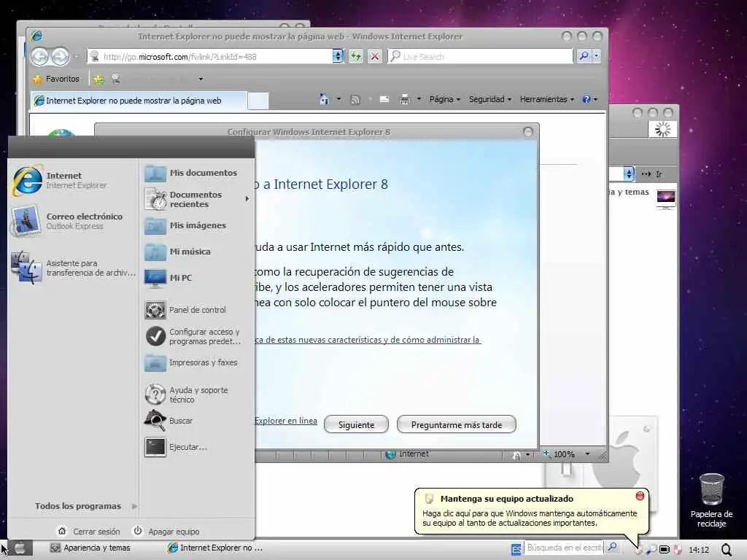747x560 pixels.
Task: Open the Herramientas dropdown menu
Action: pos(547,99)
